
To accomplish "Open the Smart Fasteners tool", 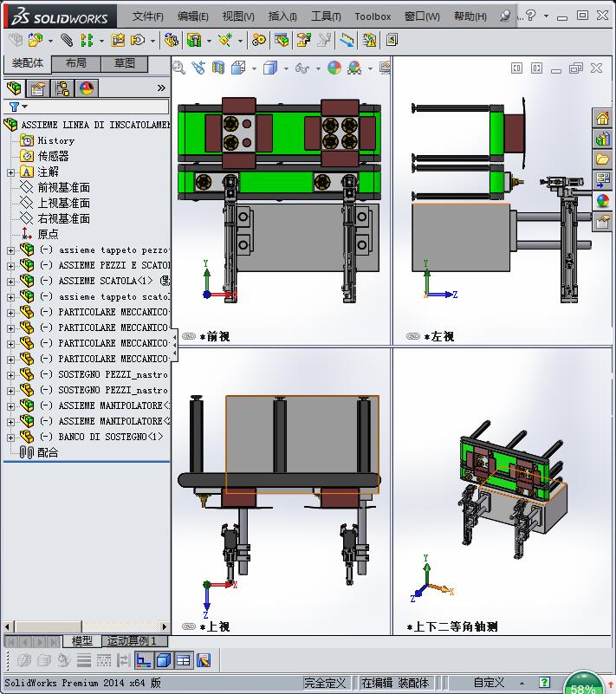I will coord(118,40).
